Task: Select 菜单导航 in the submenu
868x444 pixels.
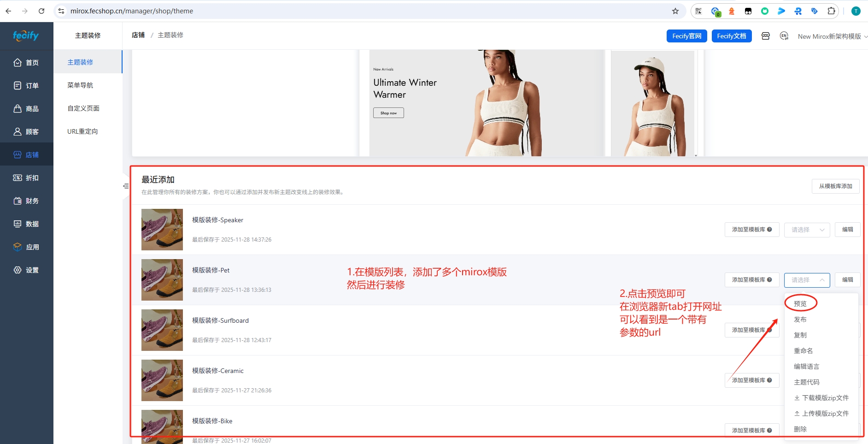Action: (80, 85)
